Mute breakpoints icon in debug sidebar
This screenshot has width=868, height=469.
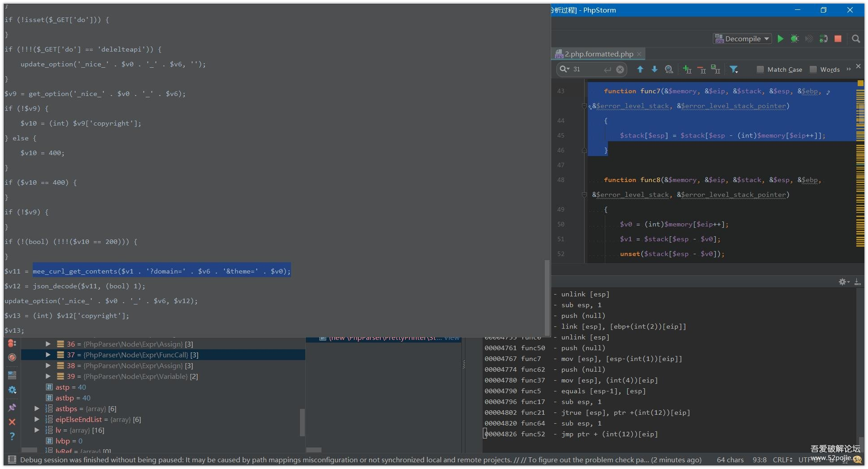[x=12, y=357]
